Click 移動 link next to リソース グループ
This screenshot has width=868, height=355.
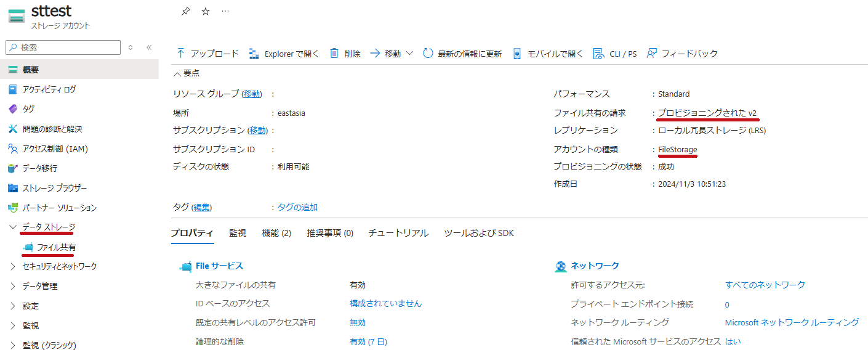click(252, 94)
